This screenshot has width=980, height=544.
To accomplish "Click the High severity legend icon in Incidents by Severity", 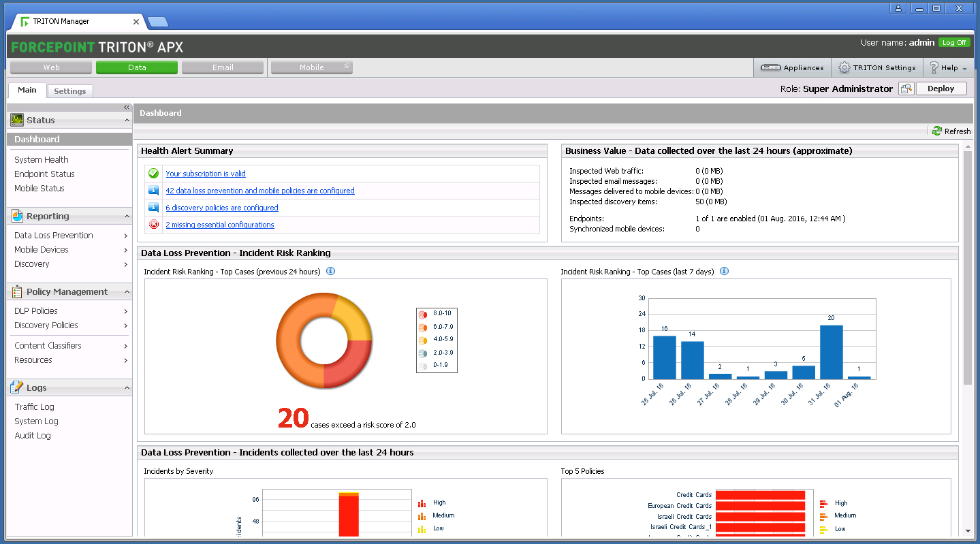I will pos(422,503).
